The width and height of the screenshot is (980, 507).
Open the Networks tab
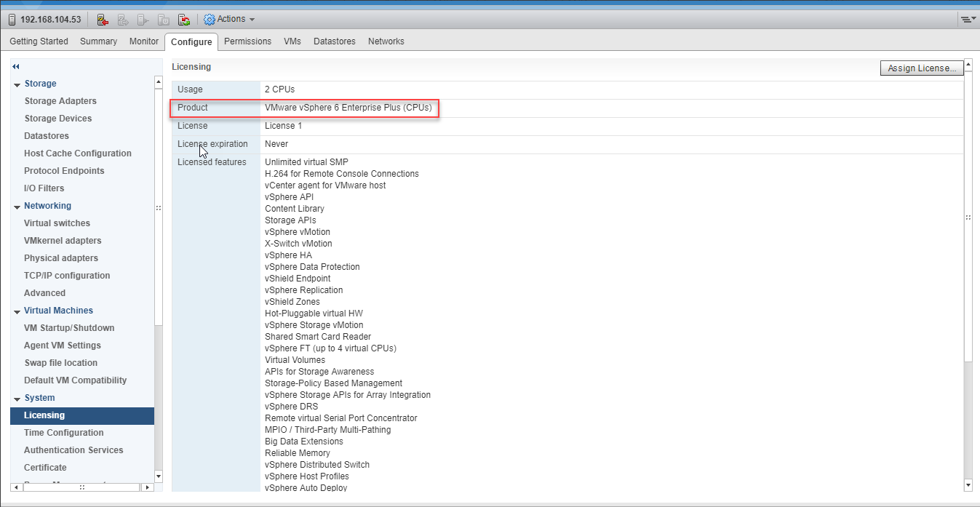[x=386, y=41]
